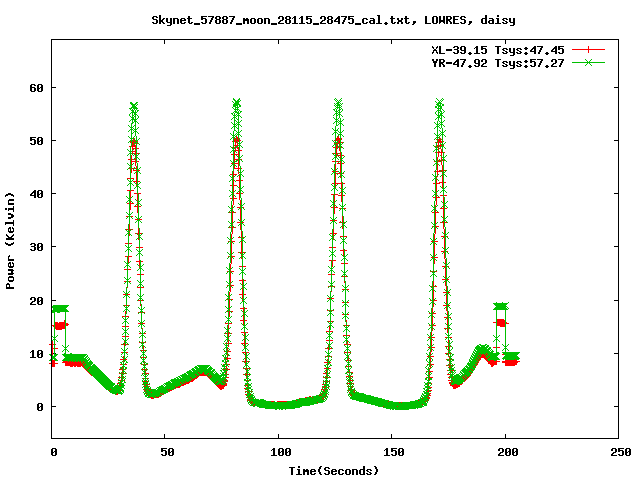Click the x-axis tick label '250'

point(621,452)
